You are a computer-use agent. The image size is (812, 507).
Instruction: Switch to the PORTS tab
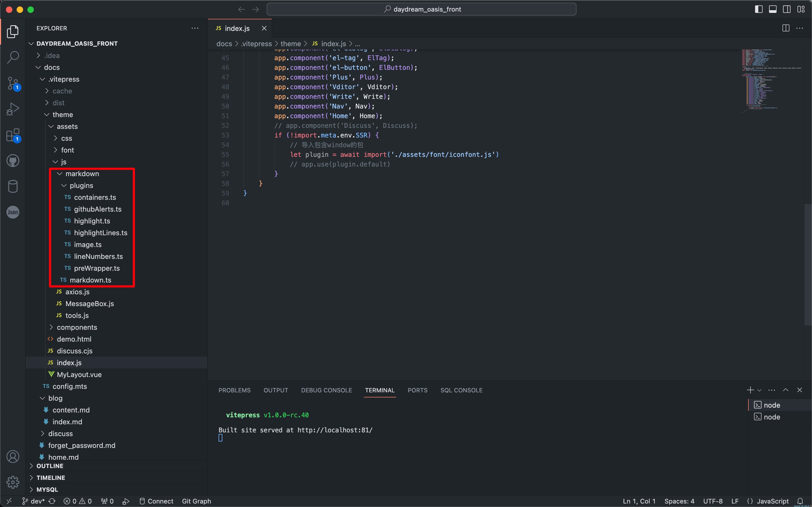point(417,390)
